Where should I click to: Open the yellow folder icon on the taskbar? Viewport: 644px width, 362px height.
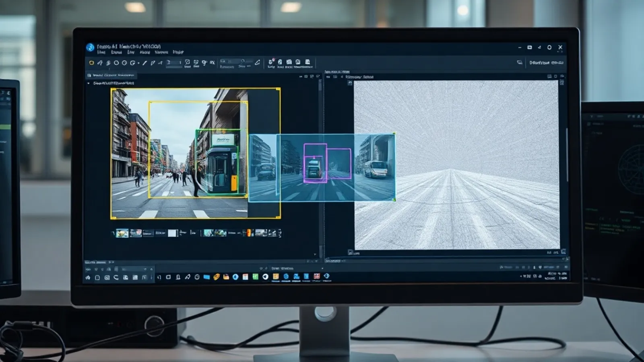click(226, 277)
